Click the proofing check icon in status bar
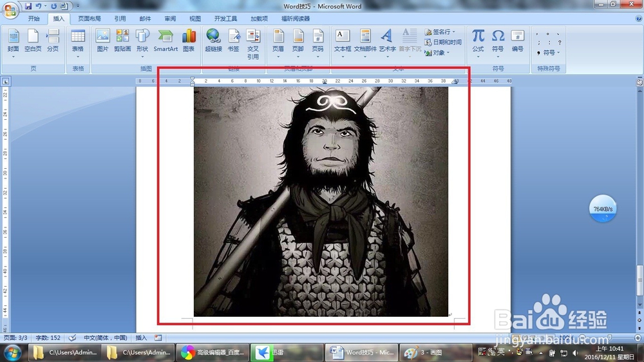 coord(72,338)
